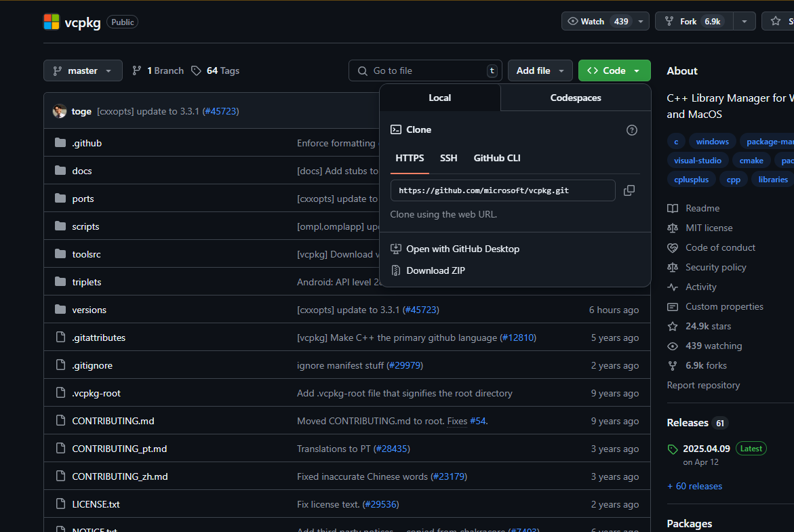Open the .github folder icon
This screenshot has height=532, width=794.
60,143
